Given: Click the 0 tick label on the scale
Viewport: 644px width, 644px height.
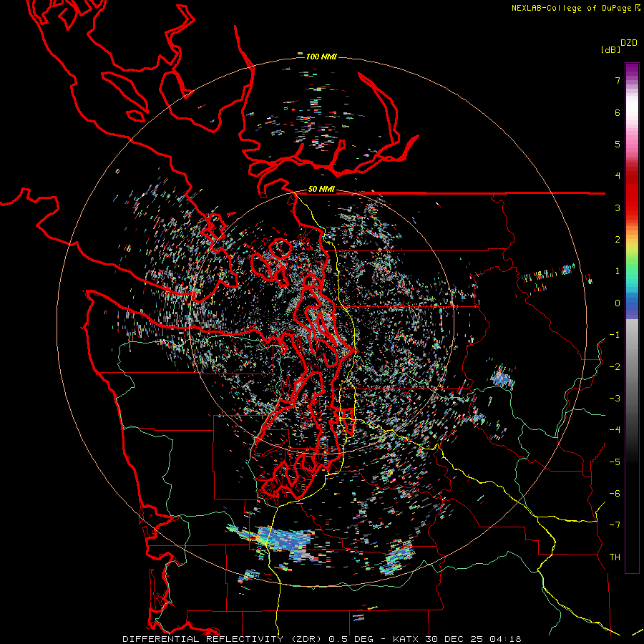Looking at the screenshot, I should coord(618,303).
